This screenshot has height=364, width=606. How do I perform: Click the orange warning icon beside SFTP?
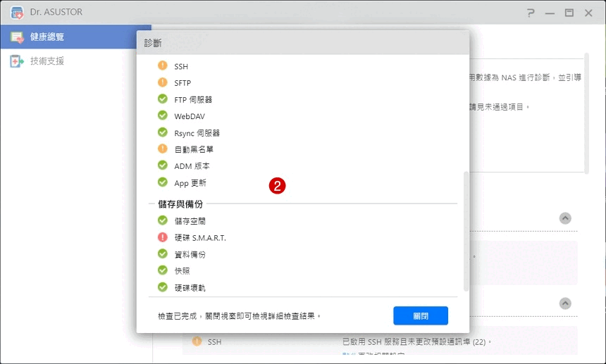tap(163, 82)
